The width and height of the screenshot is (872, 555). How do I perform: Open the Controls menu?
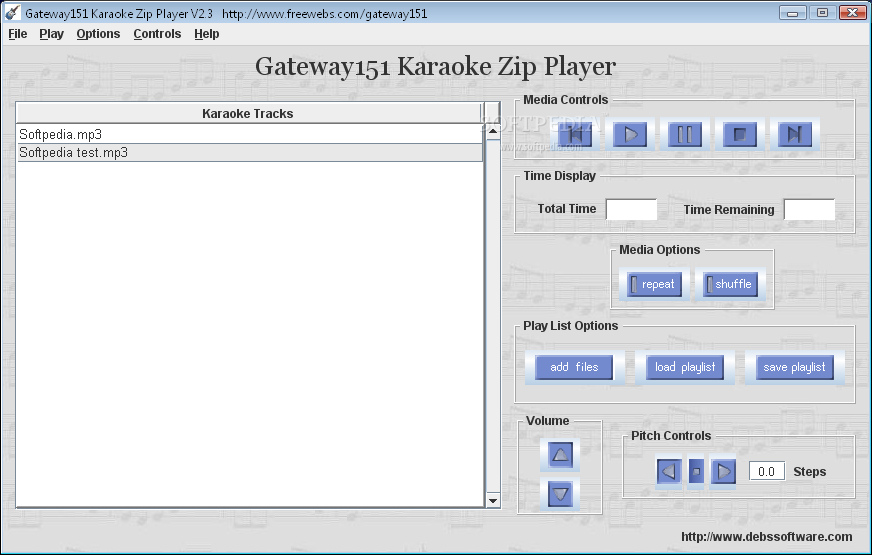[x=157, y=34]
